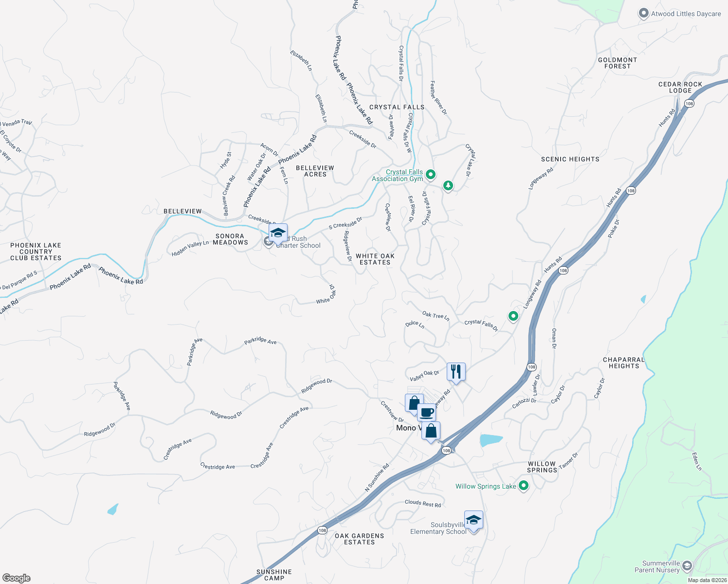Click the Atwood Littles Daycare marker icon
Viewport: 728px width, 584px height.
pyautogui.click(x=644, y=14)
